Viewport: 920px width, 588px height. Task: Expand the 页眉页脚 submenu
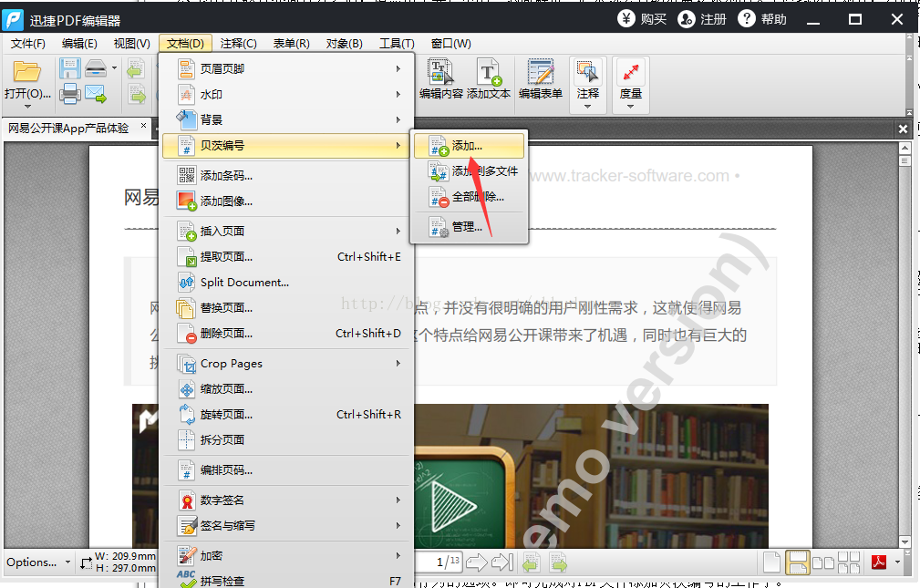coord(287,68)
